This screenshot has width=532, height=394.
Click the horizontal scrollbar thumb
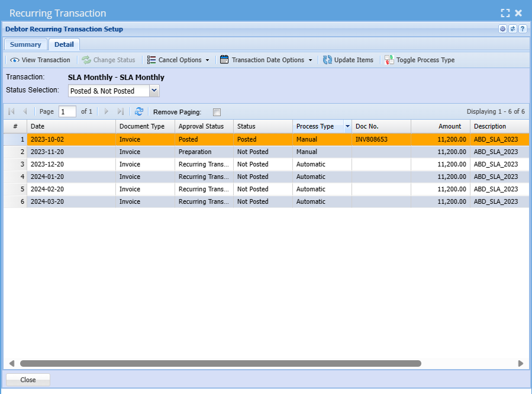(220, 363)
